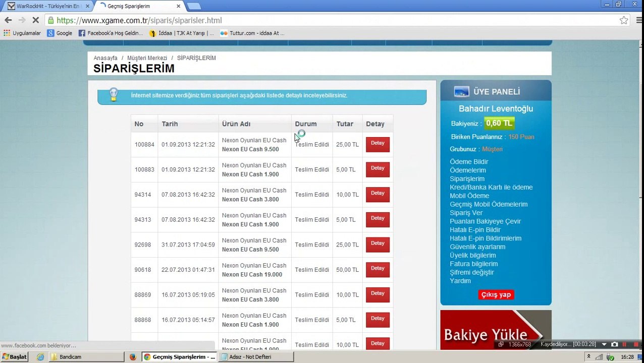Open Siparişlerim in the üye paneli
This screenshot has width=644, height=363.
[x=467, y=179]
